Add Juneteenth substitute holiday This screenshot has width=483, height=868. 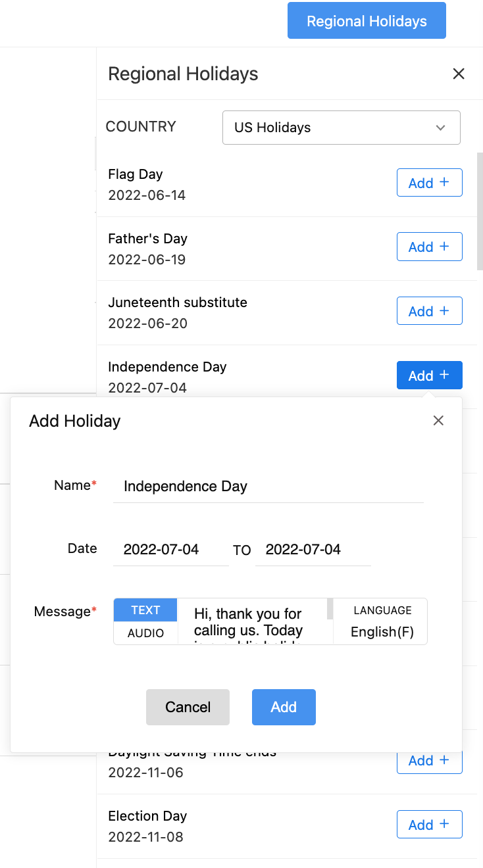point(429,311)
